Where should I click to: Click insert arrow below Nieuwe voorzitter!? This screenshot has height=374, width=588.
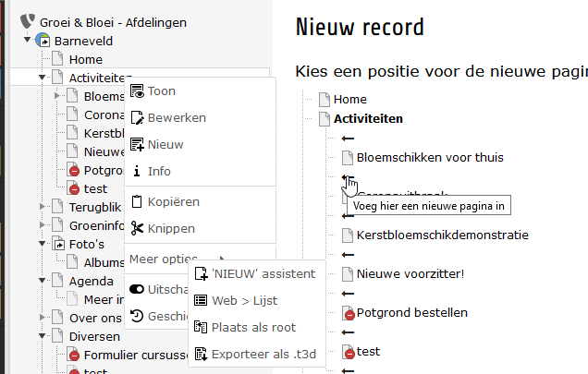click(x=348, y=293)
